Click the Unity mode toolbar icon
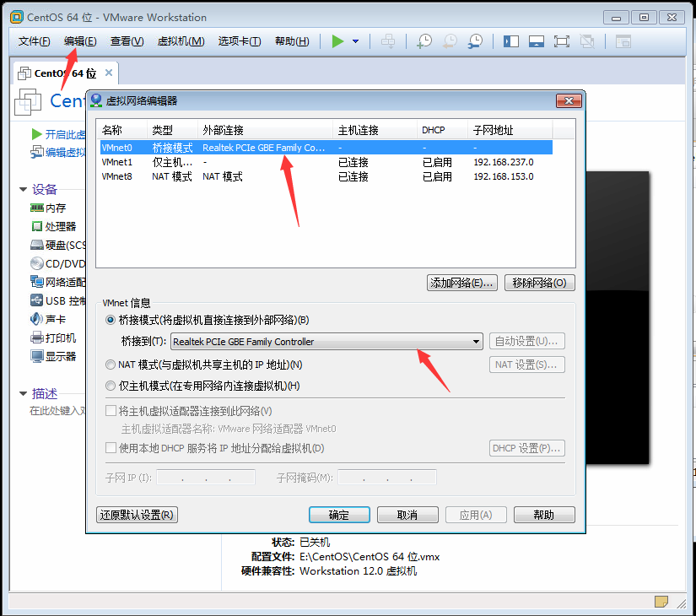This screenshot has width=696, height=616. tap(587, 41)
